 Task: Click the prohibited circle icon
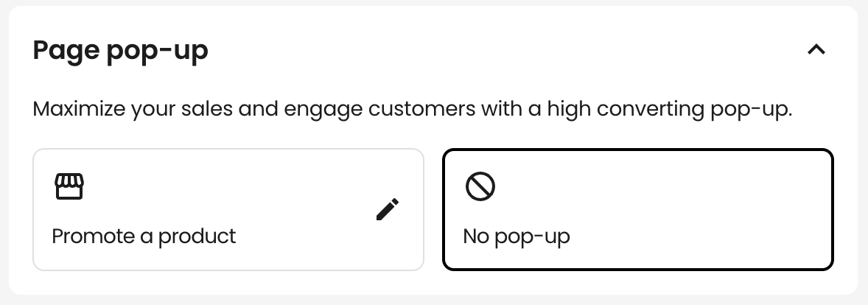tap(480, 186)
